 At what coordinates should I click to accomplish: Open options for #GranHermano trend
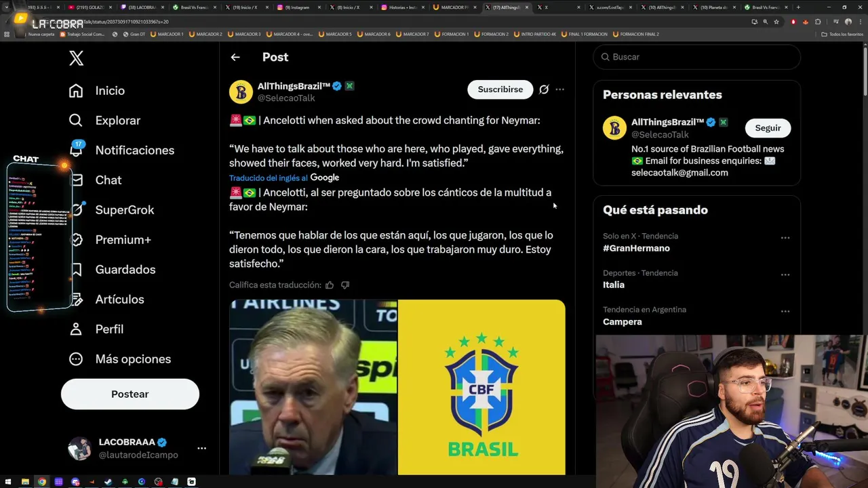pyautogui.click(x=785, y=238)
